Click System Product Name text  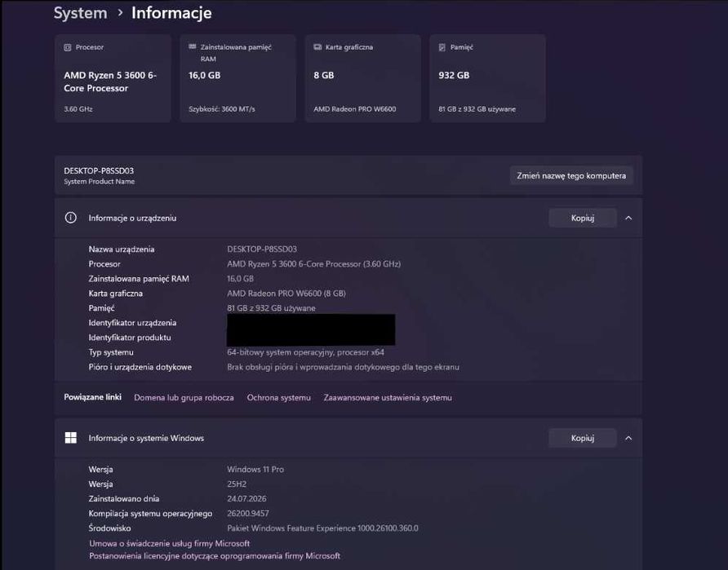[99, 181]
